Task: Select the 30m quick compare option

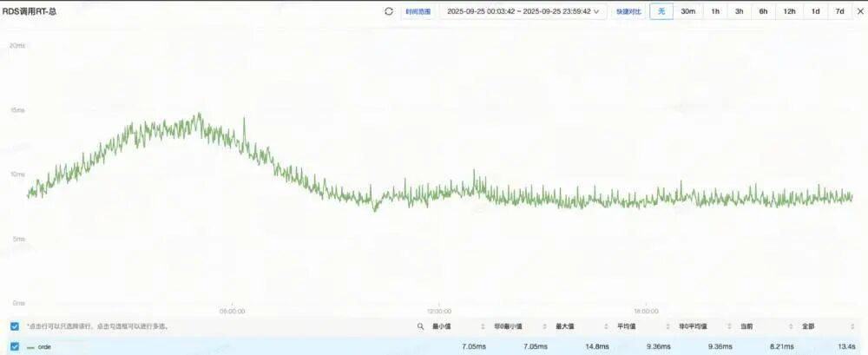Action: (687, 11)
